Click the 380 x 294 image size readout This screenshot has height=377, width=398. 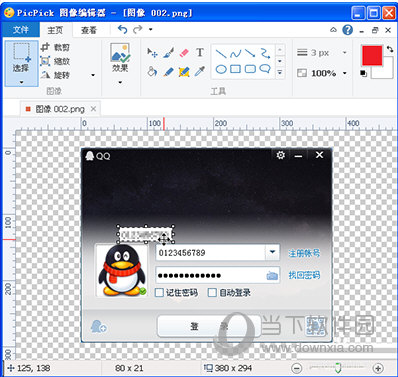coord(228,368)
